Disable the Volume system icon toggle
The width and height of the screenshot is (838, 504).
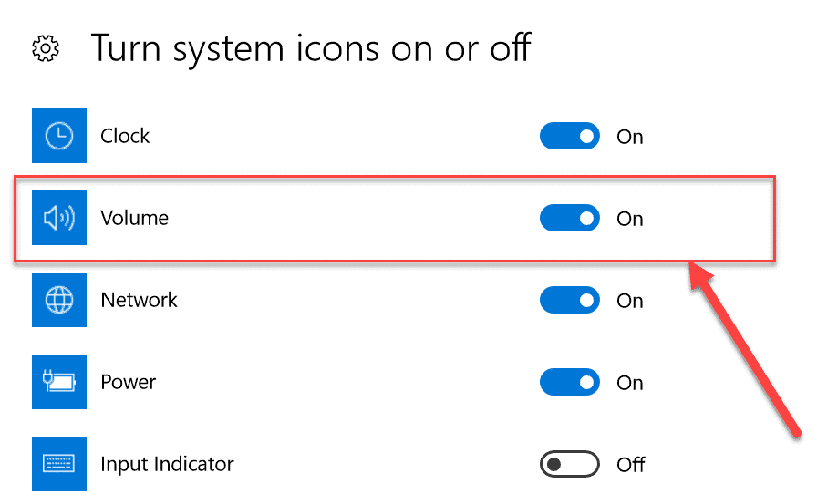coord(570,219)
